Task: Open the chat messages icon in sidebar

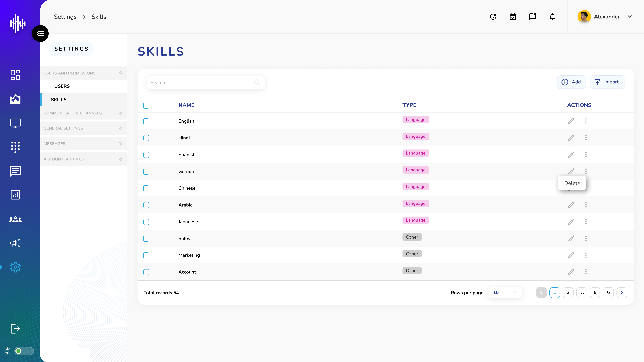Action: [15, 171]
